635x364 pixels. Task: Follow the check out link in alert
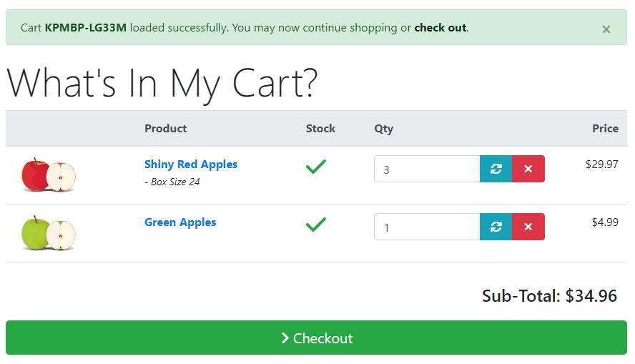coord(440,28)
